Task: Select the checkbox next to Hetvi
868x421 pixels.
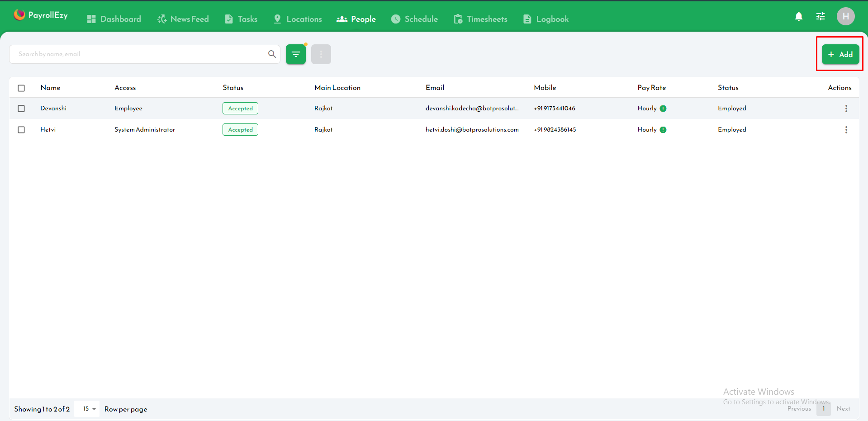Action: (x=21, y=130)
